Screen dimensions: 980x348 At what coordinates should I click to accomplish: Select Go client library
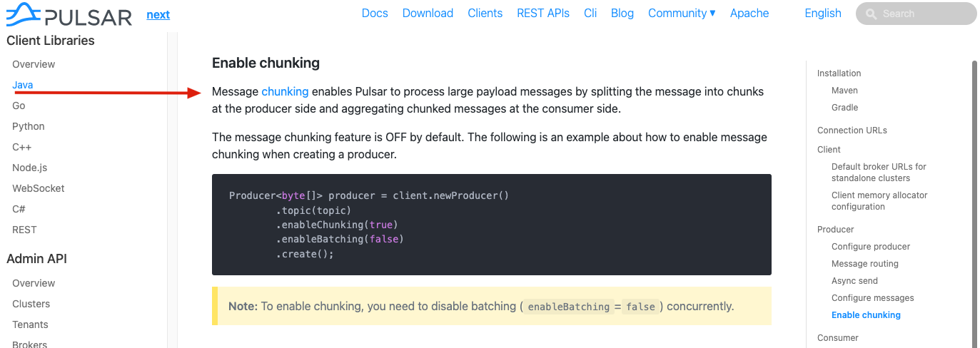point(19,106)
